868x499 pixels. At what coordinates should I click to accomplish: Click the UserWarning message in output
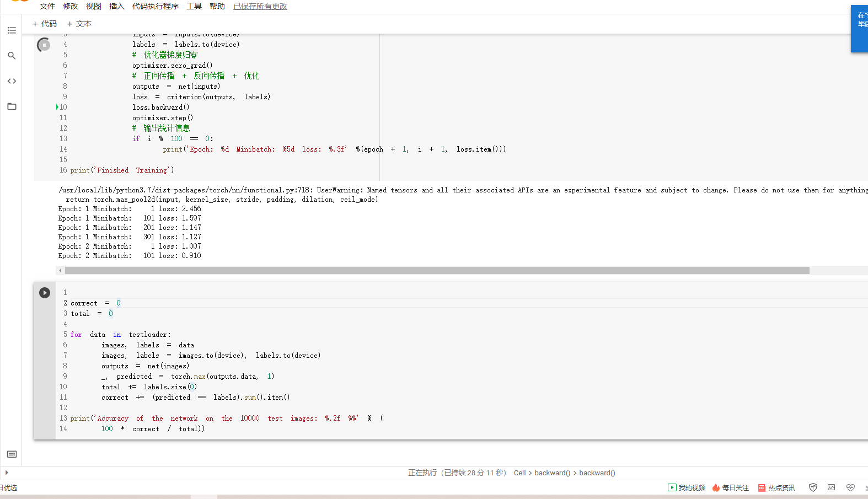(463, 190)
